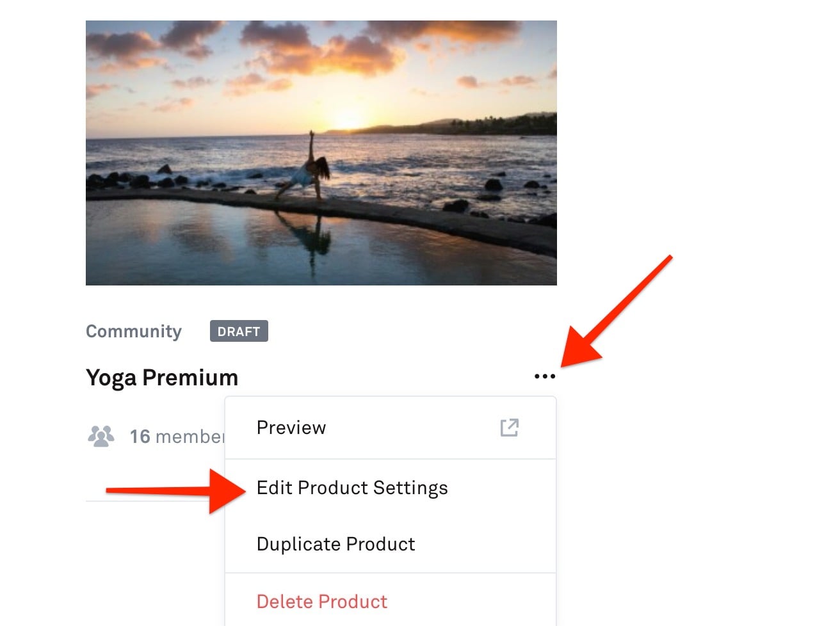
Task: Choose Delete Product in red text
Action: click(322, 602)
